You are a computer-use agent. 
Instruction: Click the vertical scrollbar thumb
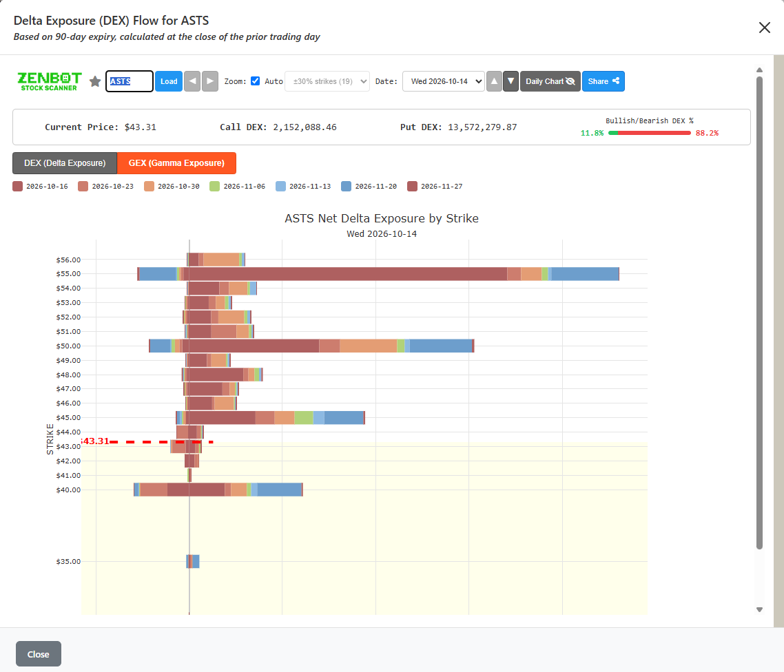[x=759, y=313]
